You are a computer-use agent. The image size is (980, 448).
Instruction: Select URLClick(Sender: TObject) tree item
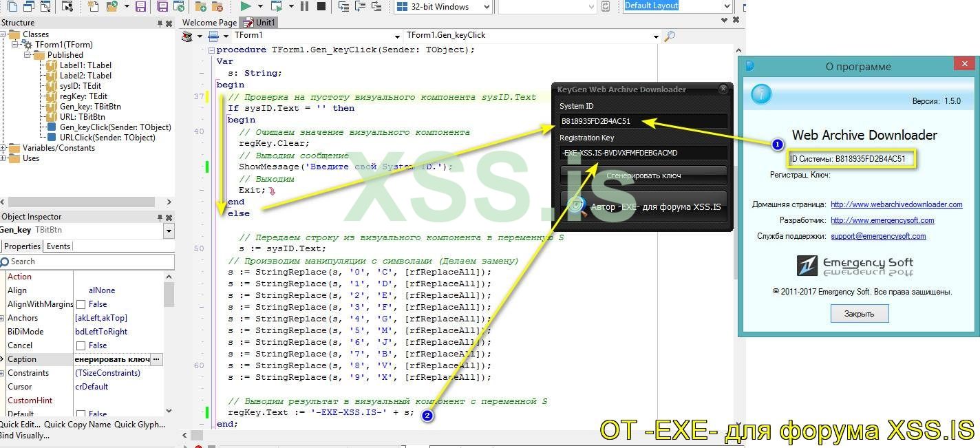point(107,138)
